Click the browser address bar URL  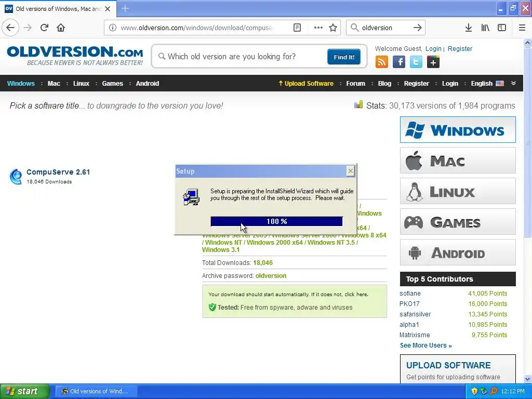click(x=197, y=28)
